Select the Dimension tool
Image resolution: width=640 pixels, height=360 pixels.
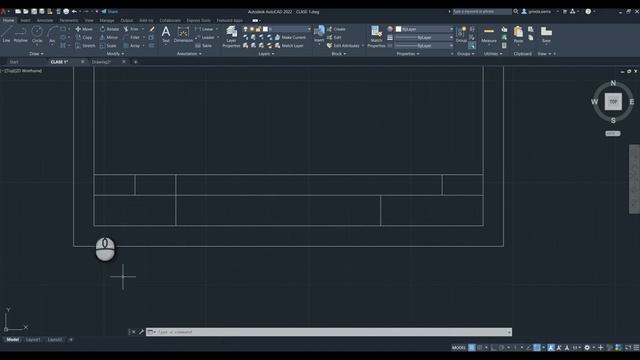(183, 34)
